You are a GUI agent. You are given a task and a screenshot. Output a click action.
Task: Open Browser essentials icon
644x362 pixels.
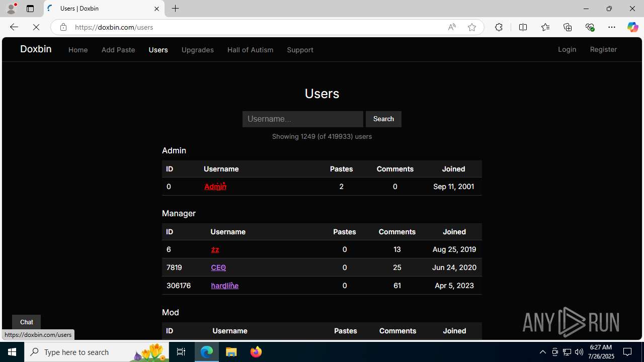click(589, 27)
